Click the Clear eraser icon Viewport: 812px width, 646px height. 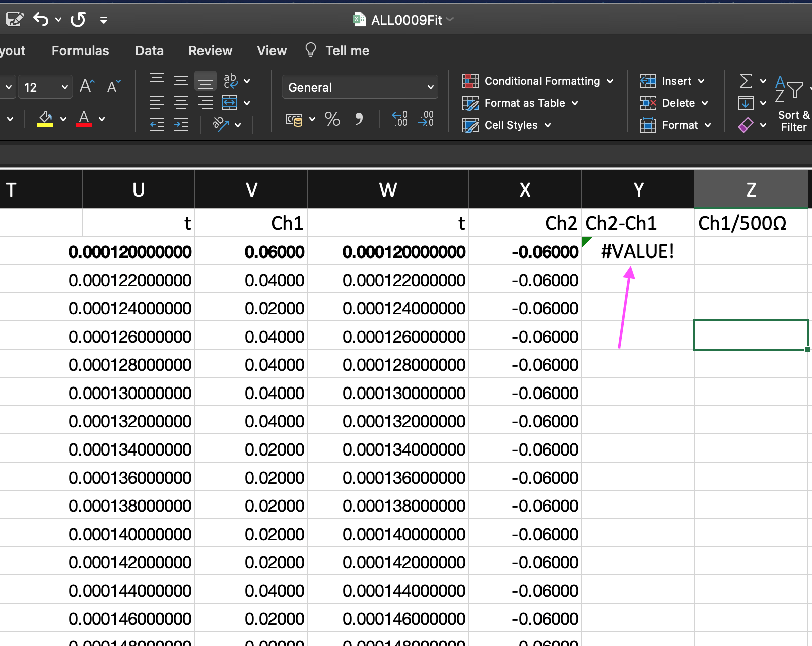pyautogui.click(x=746, y=125)
